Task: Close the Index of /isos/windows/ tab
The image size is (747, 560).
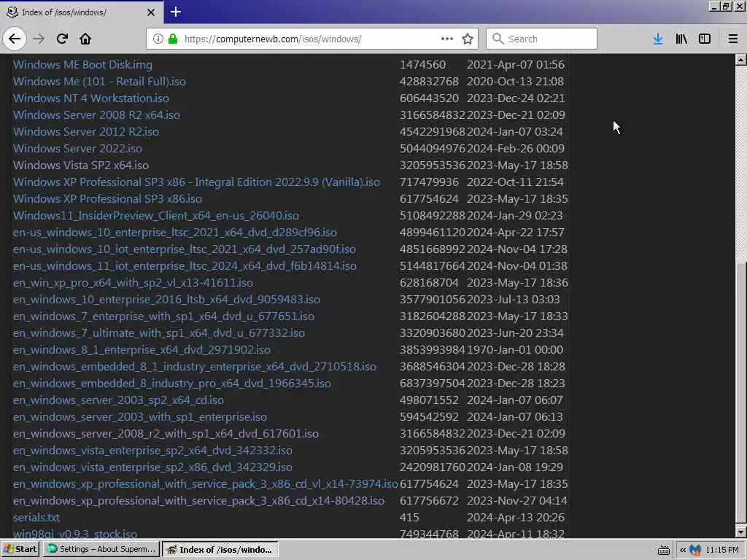Action: coord(150,12)
